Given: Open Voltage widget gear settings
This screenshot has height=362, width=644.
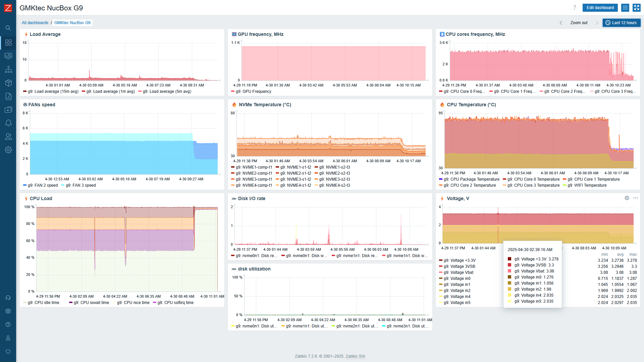Looking at the screenshot, I should [627, 198].
